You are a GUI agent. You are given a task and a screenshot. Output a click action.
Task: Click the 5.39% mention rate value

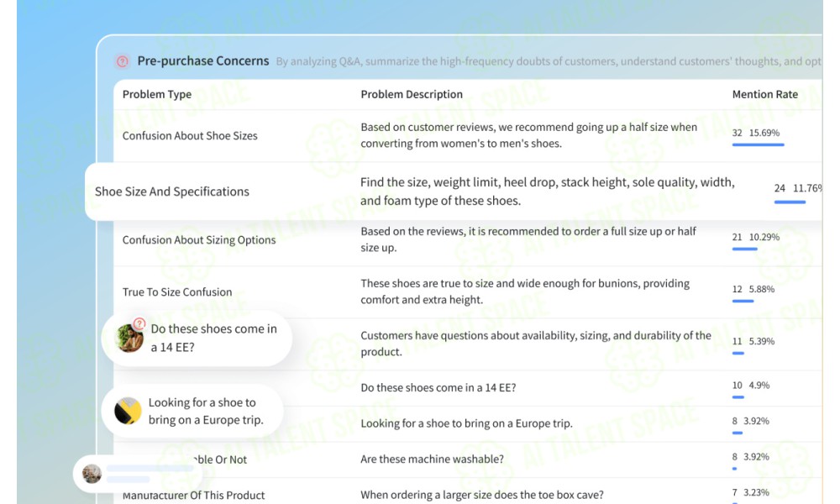click(762, 341)
